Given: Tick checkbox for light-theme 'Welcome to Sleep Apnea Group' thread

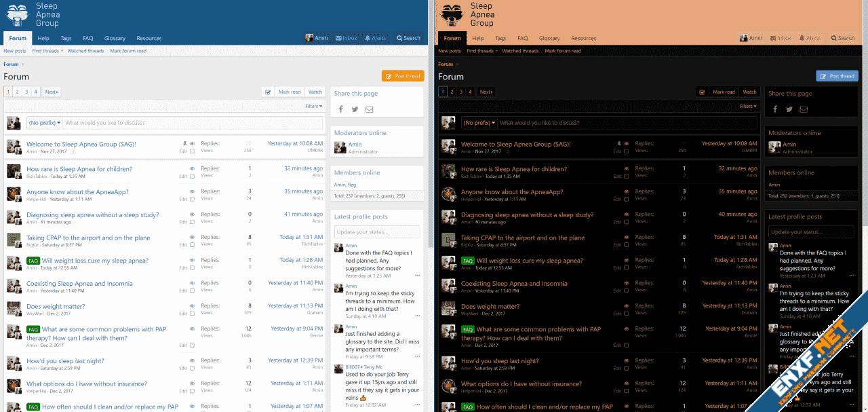Looking at the screenshot, I should pyautogui.click(x=192, y=151).
